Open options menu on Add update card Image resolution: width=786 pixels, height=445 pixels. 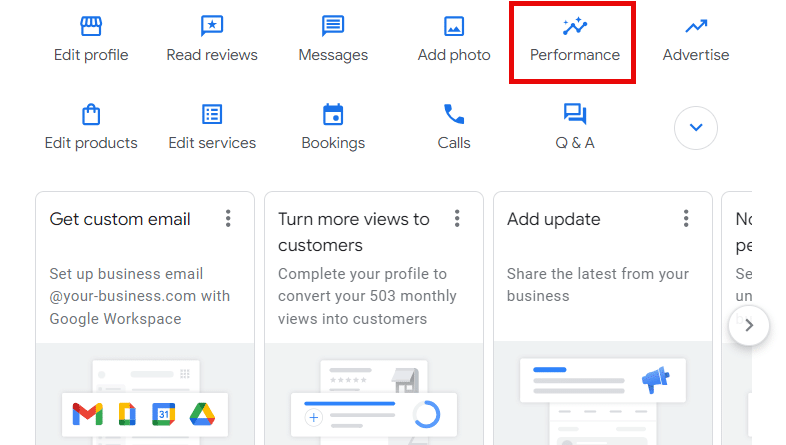[x=686, y=218]
